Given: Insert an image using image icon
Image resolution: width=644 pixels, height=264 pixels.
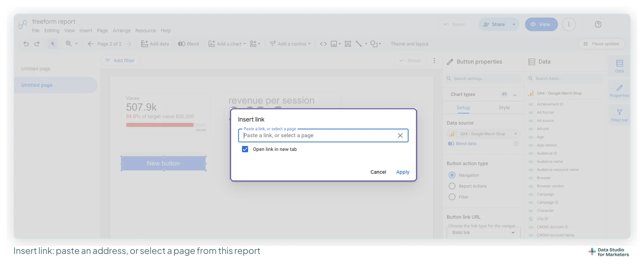Looking at the screenshot, I should pyautogui.click(x=334, y=44).
